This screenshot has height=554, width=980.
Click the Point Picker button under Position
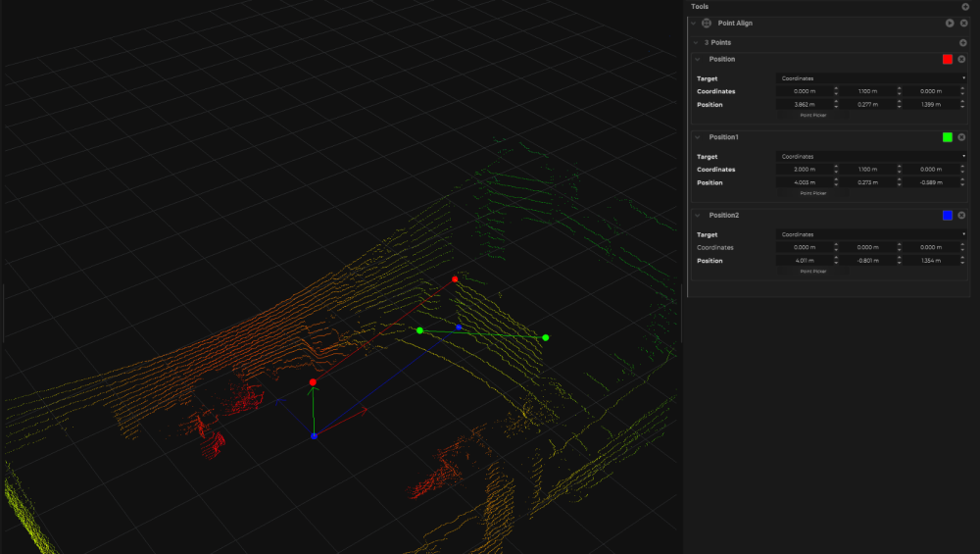(x=813, y=116)
